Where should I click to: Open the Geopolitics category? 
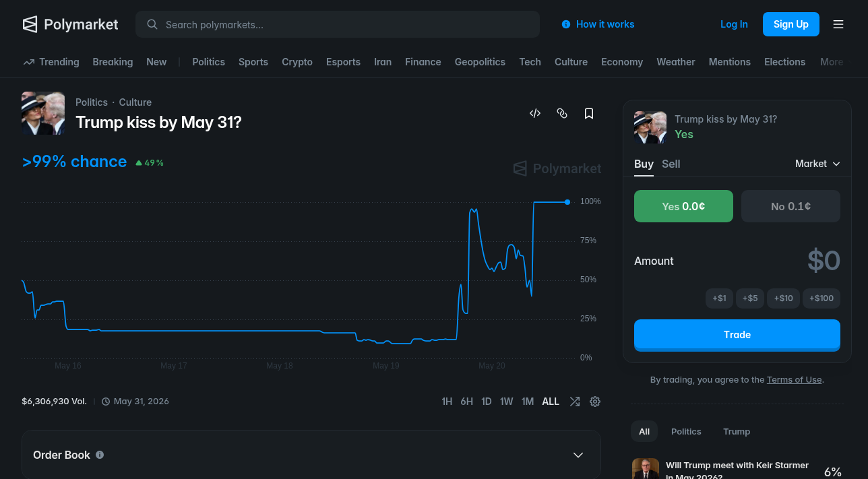tap(480, 62)
